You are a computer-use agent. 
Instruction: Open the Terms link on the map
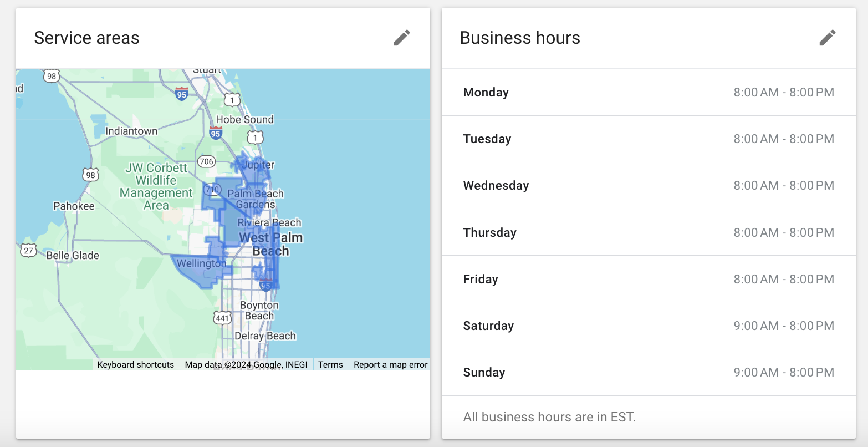coord(330,364)
